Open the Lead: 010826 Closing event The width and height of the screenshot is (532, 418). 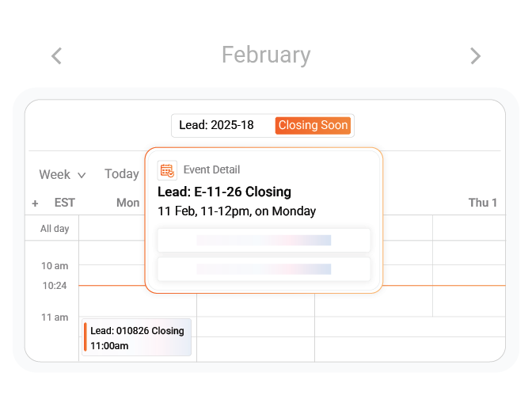click(137, 338)
